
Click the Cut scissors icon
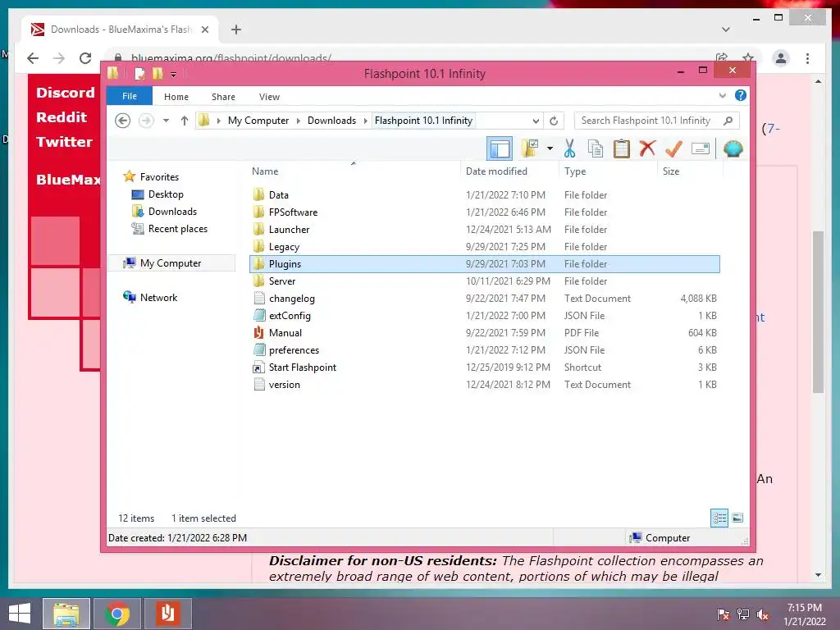click(569, 148)
